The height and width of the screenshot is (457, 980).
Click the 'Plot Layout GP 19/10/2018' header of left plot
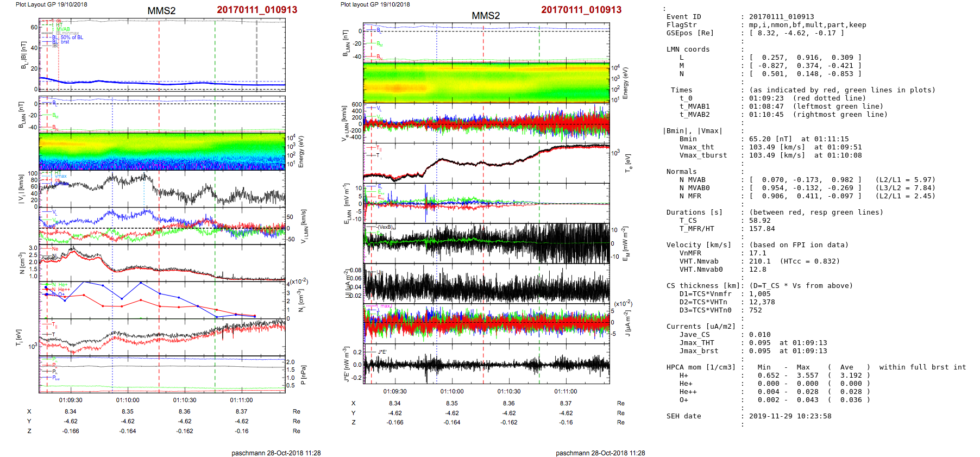click(x=51, y=4)
